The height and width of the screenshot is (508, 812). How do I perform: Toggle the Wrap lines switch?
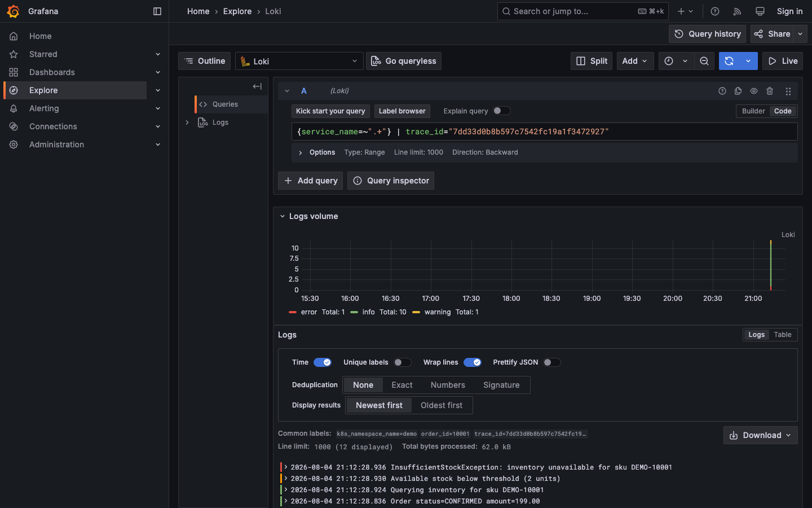473,362
